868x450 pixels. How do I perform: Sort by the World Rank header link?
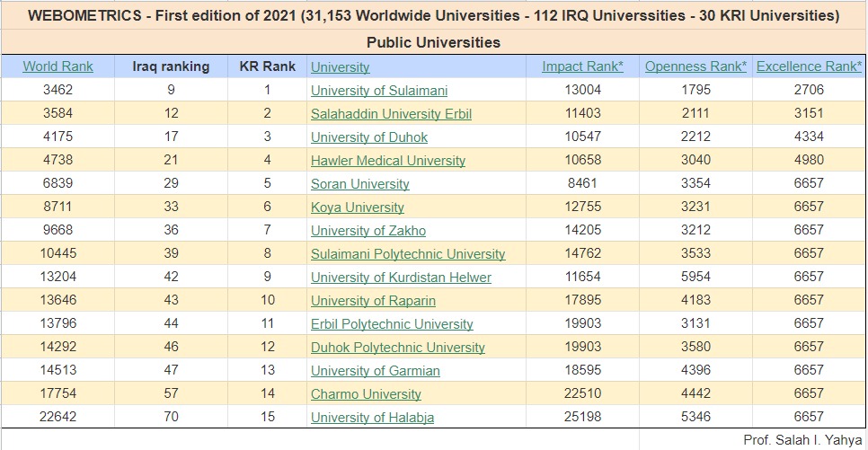click(x=58, y=66)
